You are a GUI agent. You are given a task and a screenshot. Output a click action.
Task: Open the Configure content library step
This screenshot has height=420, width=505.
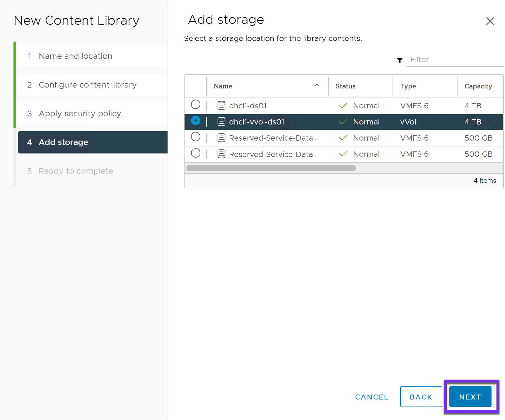tap(87, 85)
